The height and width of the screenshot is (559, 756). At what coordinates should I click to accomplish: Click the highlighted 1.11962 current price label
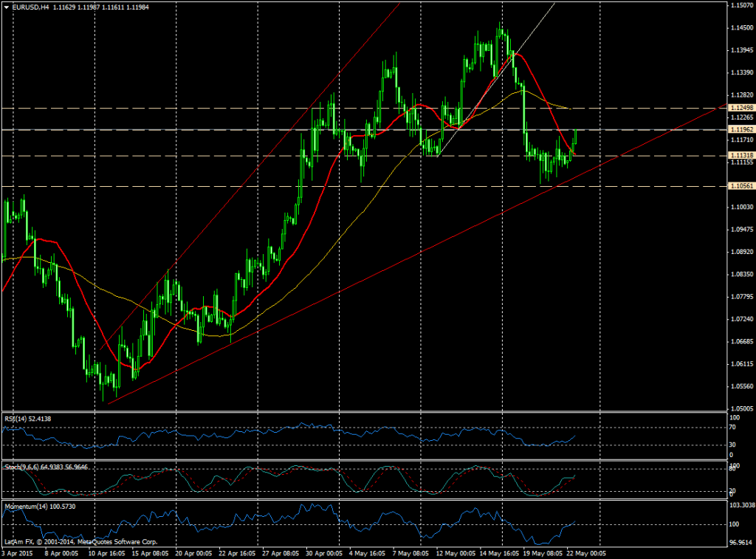pos(737,129)
